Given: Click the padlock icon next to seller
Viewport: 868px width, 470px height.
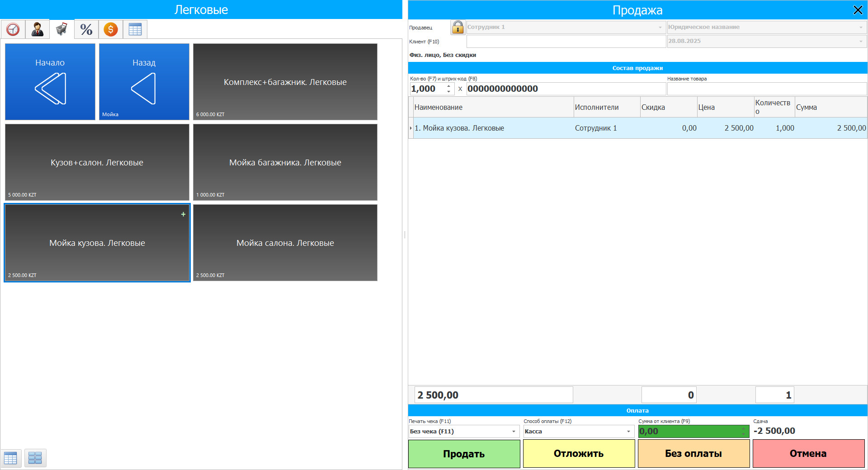Looking at the screenshot, I should point(458,27).
